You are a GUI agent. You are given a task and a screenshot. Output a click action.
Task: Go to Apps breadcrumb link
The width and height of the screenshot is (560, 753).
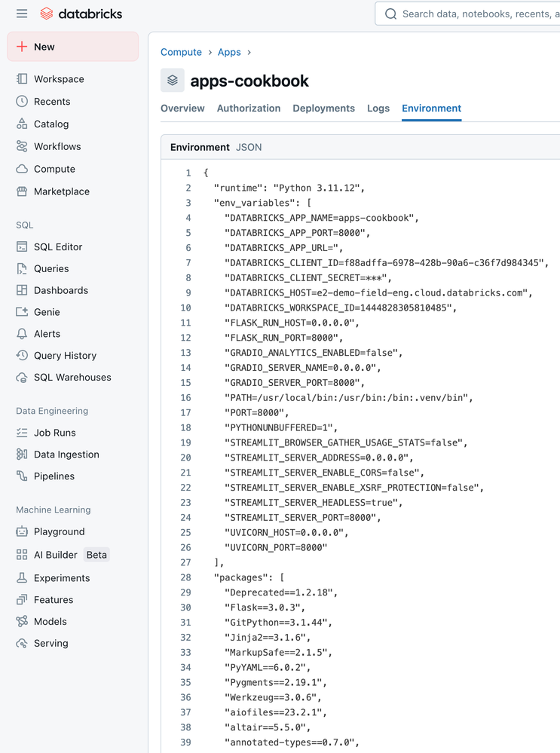(229, 52)
